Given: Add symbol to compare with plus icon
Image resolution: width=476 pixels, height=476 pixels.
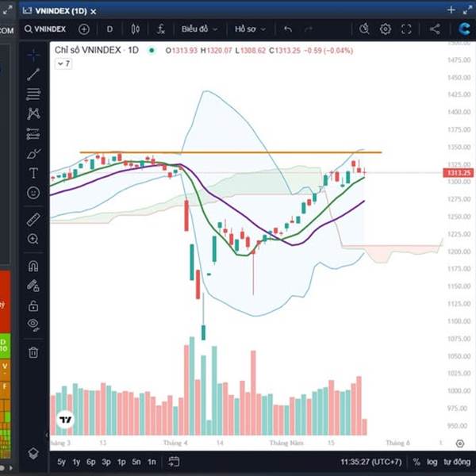Looking at the screenshot, I should [x=84, y=29].
